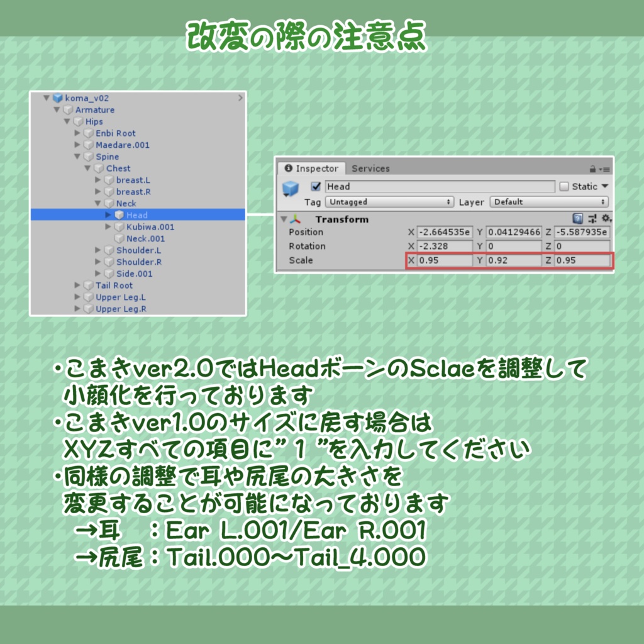Click the Position Y field 0.04129466

[513, 232]
